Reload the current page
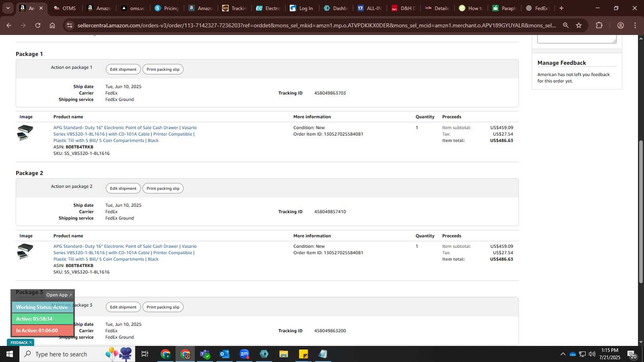The width and height of the screenshot is (644, 362). click(38, 25)
